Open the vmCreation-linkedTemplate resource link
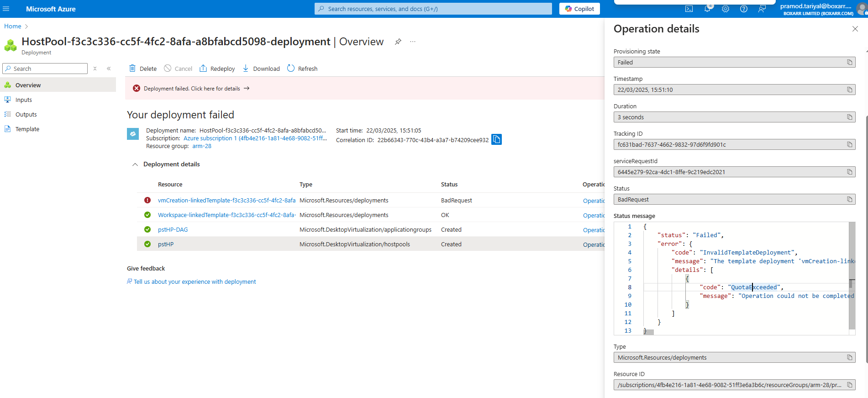This screenshot has height=398, width=868. pos(227,200)
